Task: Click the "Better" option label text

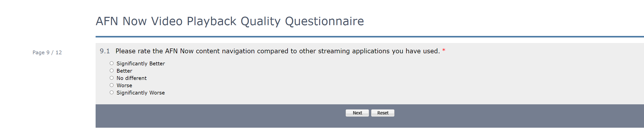Action: [x=124, y=71]
